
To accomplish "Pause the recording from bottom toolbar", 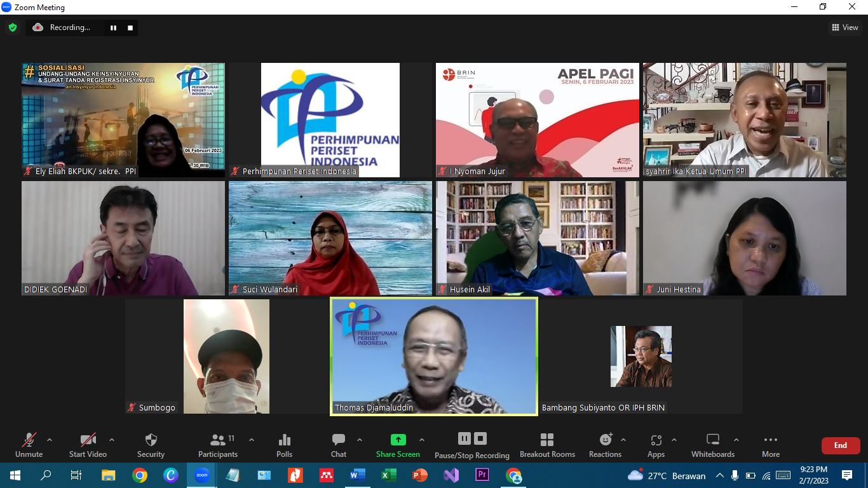I will pos(465,438).
